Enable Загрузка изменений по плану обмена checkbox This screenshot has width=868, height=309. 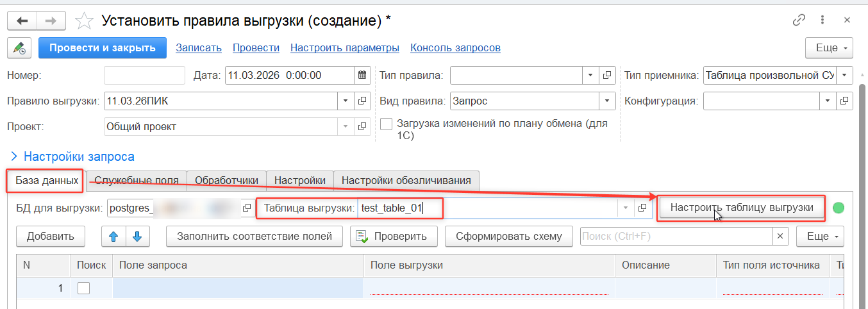[x=386, y=124]
